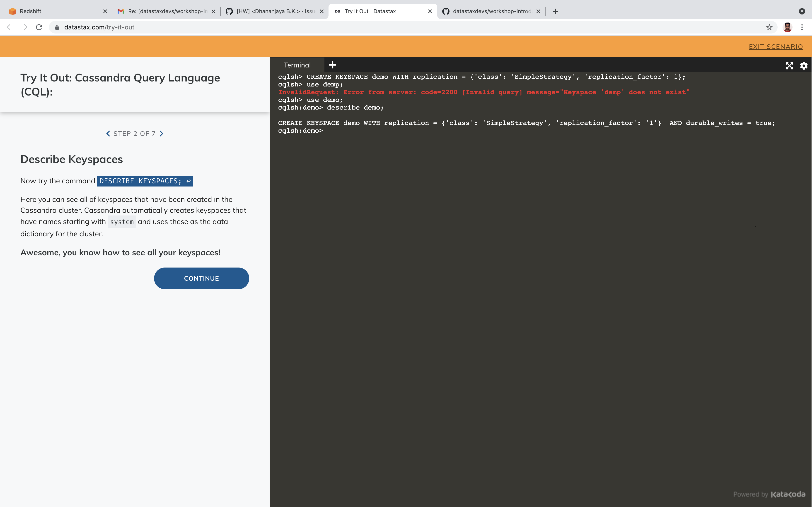Click the forward navigation arrow
The image size is (812, 507).
coord(24,27)
